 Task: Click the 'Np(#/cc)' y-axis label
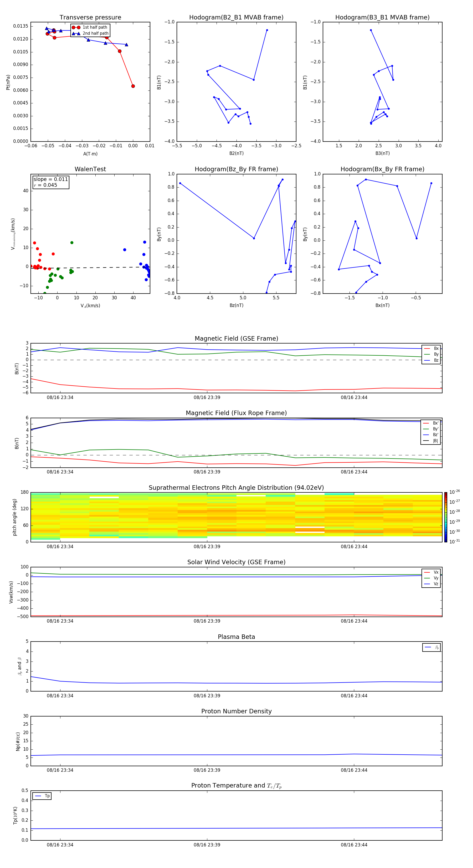(x=18, y=741)
